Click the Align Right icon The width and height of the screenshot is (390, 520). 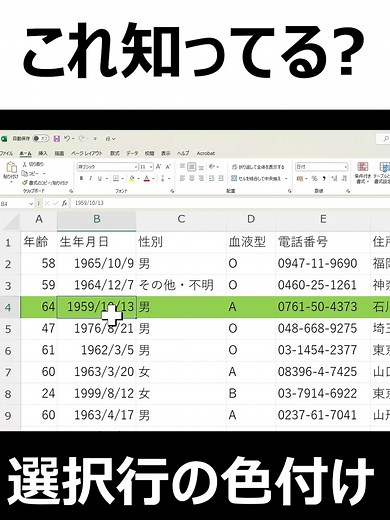201,179
